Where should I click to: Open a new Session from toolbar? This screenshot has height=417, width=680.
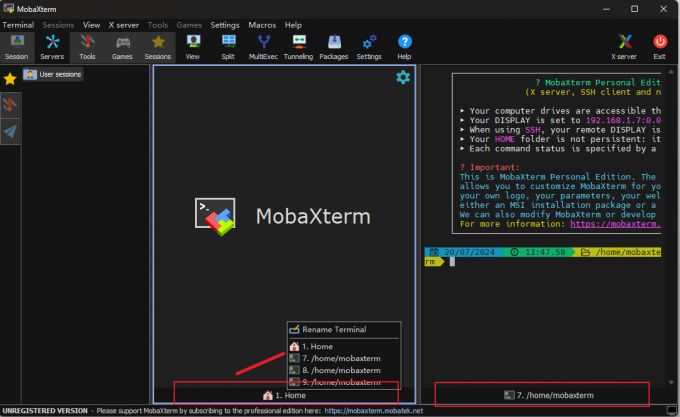[x=16, y=47]
